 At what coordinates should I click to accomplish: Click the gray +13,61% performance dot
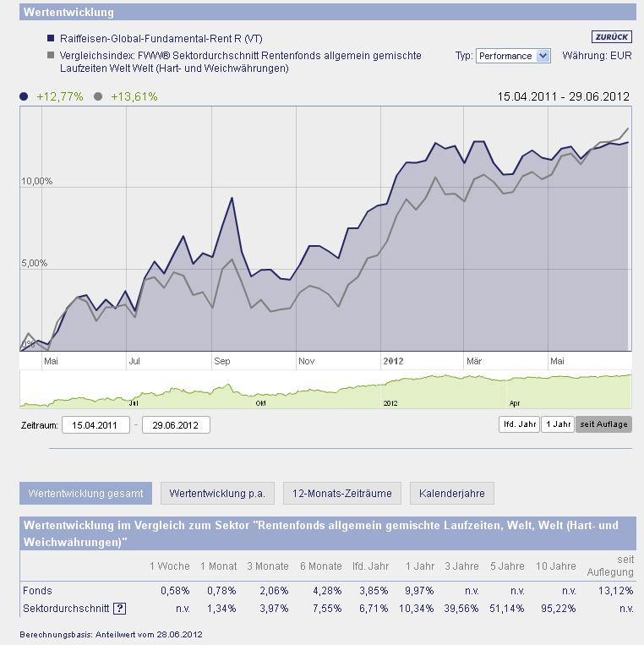tap(98, 96)
